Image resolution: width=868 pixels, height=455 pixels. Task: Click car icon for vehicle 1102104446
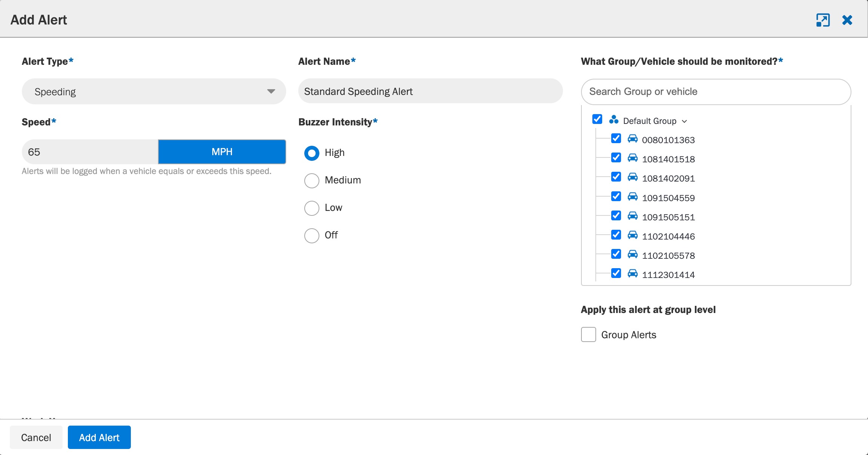pos(633,235)
